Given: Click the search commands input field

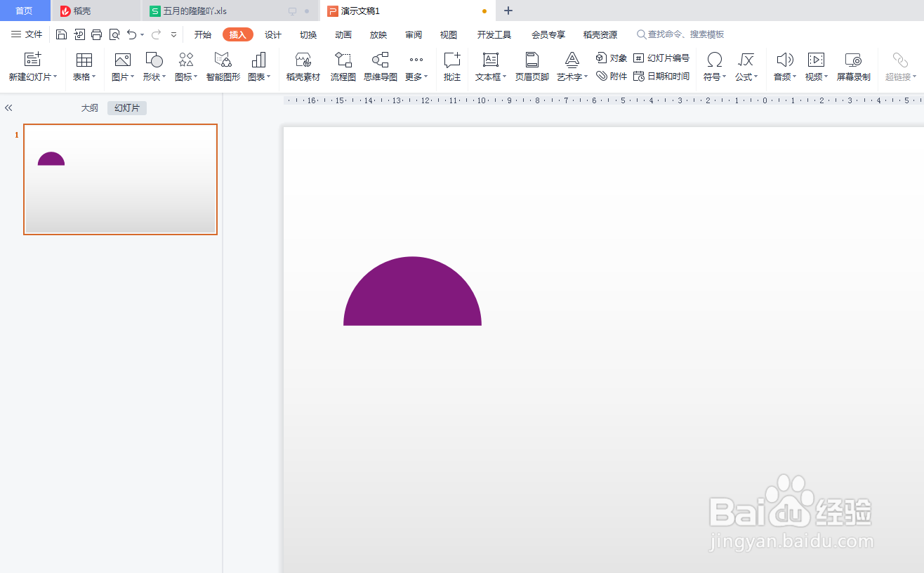Looking at the screenshot, I should [685, 34].
